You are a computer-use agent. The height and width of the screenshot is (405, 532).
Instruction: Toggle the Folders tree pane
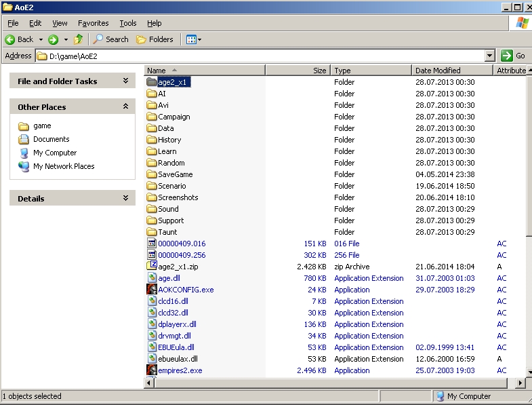coord(155,39)
